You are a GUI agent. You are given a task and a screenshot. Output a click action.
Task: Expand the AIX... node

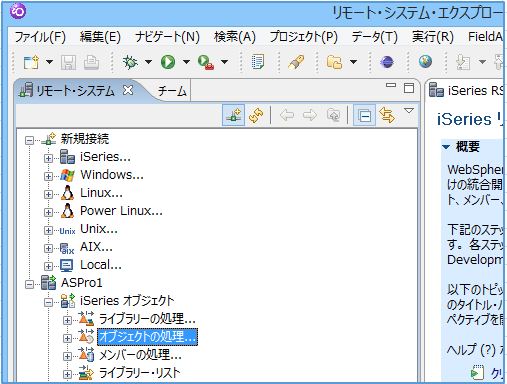coord(48,248)
